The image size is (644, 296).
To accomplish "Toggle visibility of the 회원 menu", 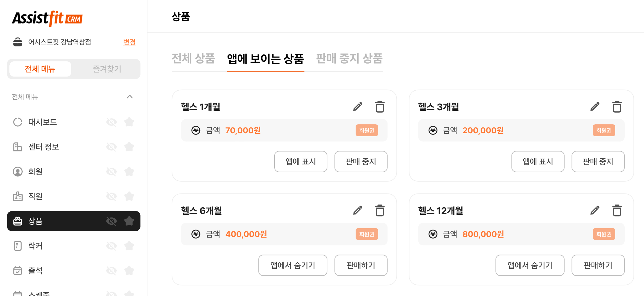I will (x=111, y=171).
